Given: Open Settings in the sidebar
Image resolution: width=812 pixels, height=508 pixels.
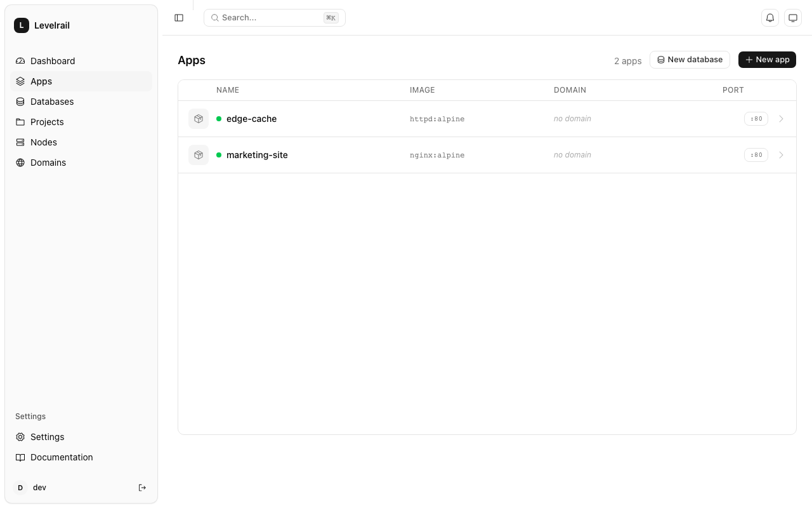Looking at the screenshot, I should [x=81, y=437].
